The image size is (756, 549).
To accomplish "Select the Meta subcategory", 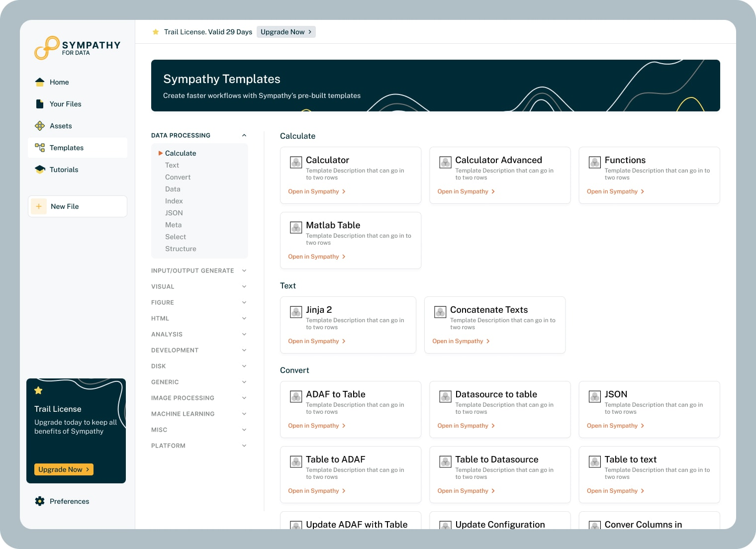I will click(174, 225).
